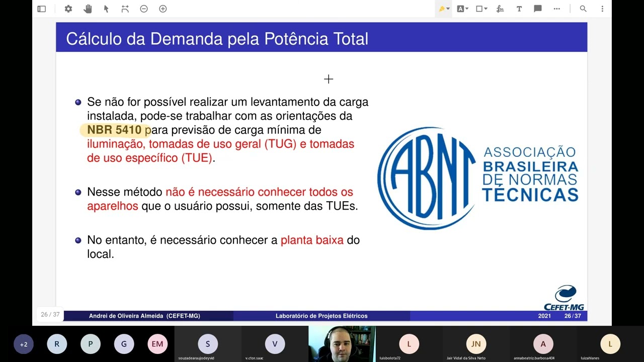Open more tools ellipsis

(556, 9)
